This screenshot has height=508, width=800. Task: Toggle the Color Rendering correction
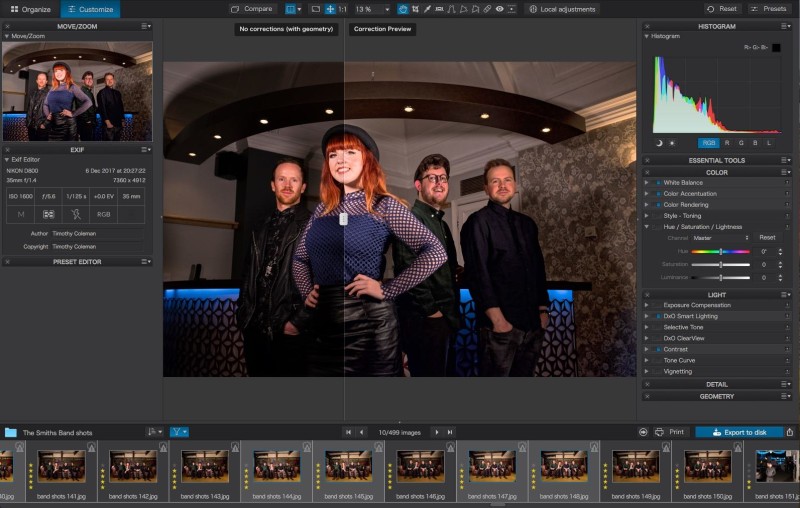click(x=659, y=205)
